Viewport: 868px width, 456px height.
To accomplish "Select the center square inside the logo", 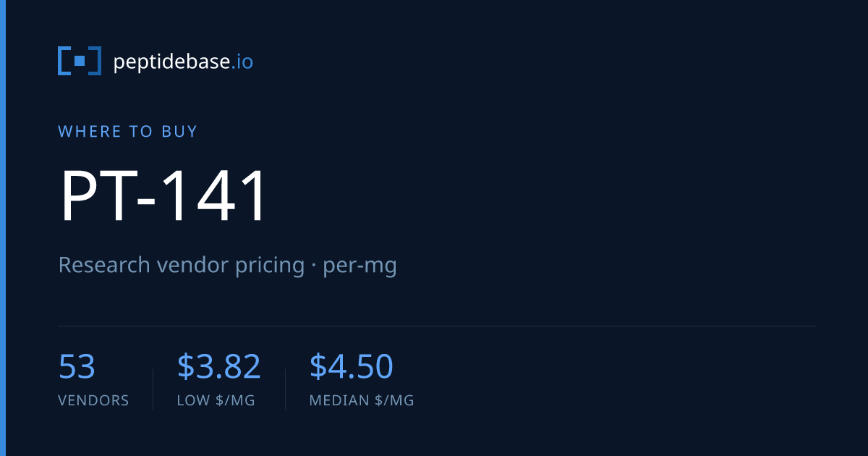I will (80, 61).
